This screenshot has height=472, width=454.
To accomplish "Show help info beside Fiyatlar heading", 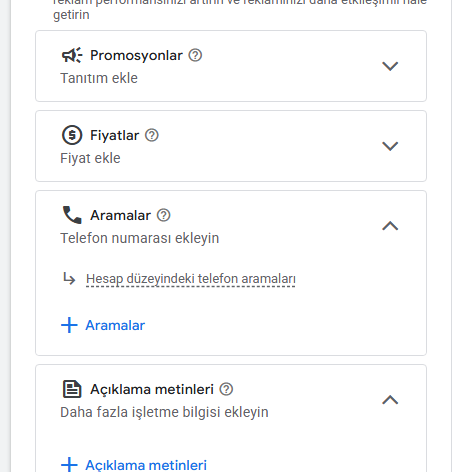I will click(x=152, y=135).
